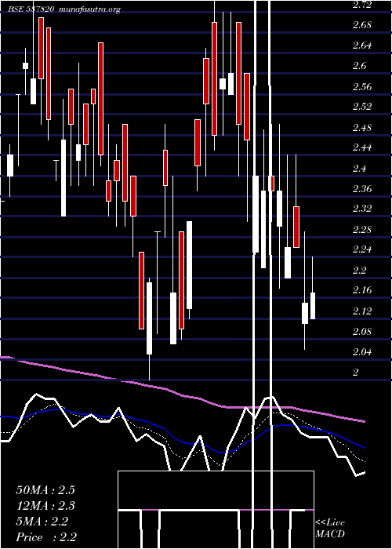The width and height of the screenshot is (392, 549).
Task: Click the 12MA : 2.3 legend entry
Action: [x=45, y=506]
